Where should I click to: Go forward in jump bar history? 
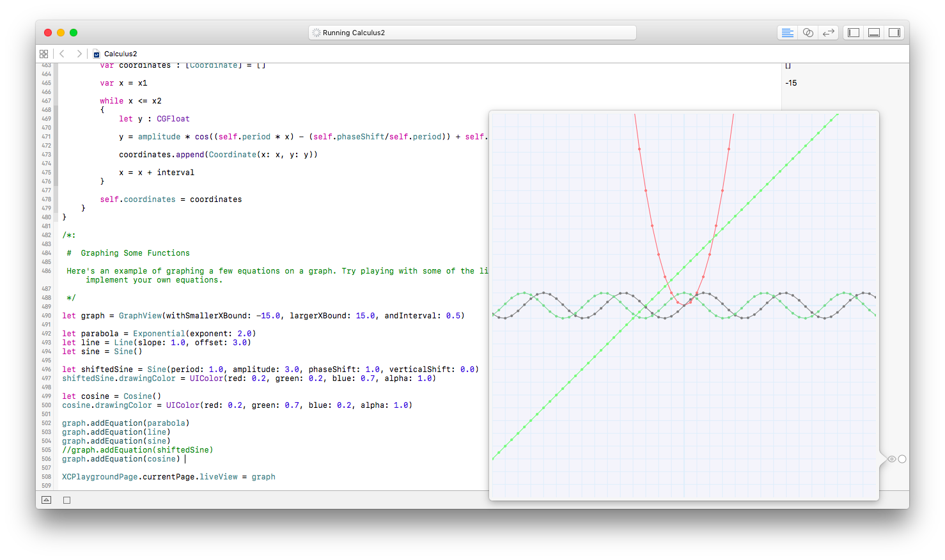(79, 54)
